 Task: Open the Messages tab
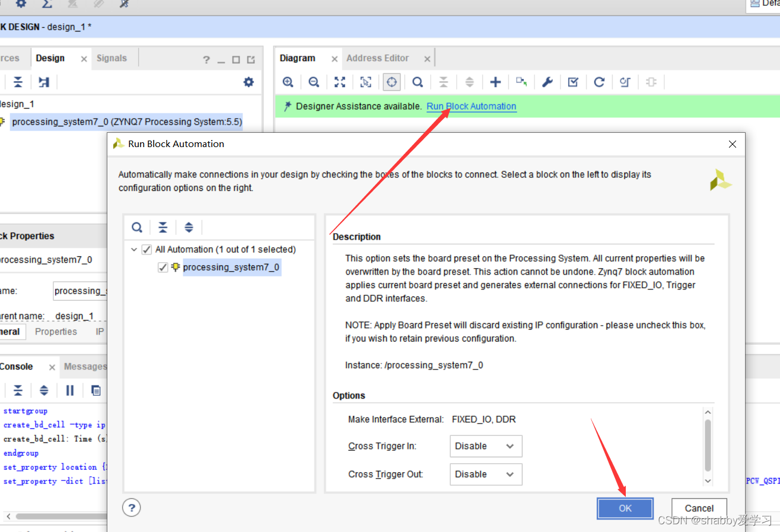[x=85, y=367]
